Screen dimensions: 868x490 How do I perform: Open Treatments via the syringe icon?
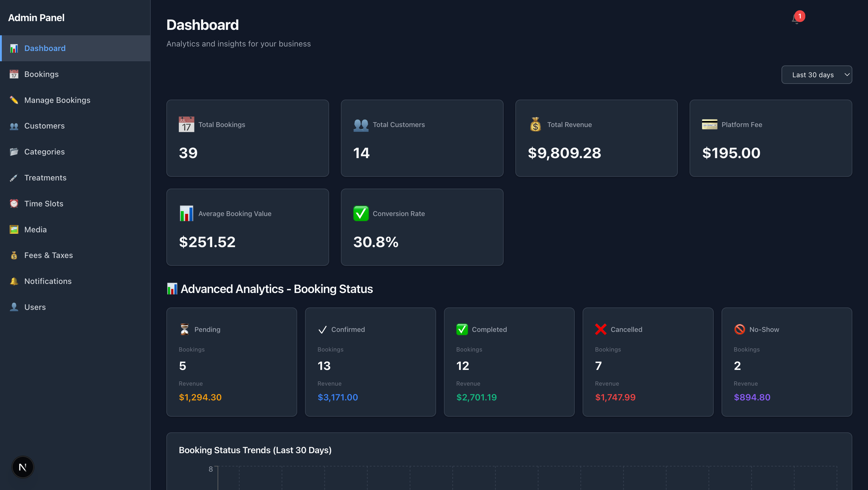14,177
